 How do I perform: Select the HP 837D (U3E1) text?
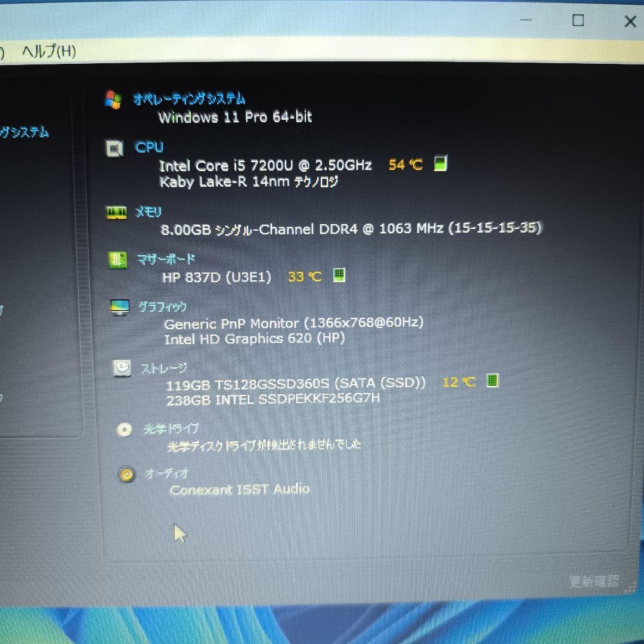tap(217, 277)
